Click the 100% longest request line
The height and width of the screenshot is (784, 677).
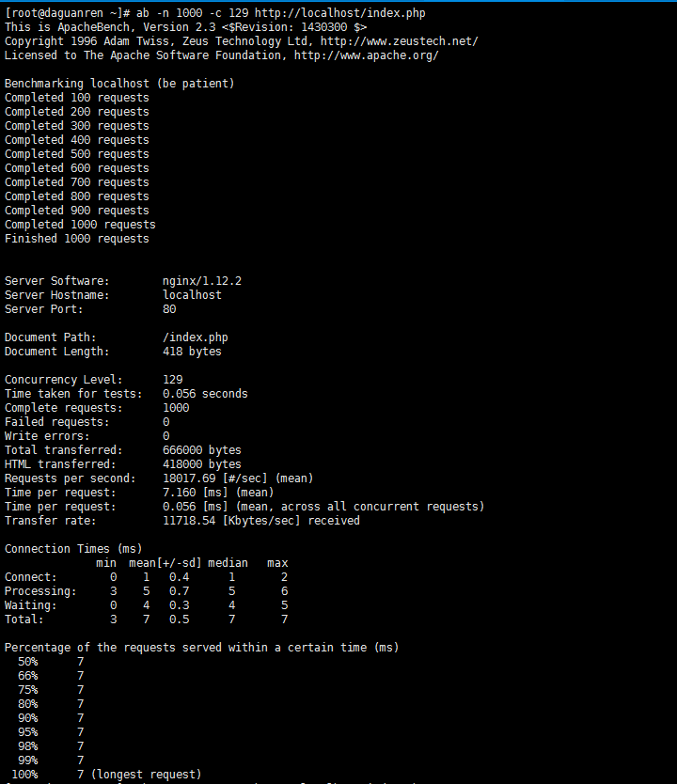point(106,775)
